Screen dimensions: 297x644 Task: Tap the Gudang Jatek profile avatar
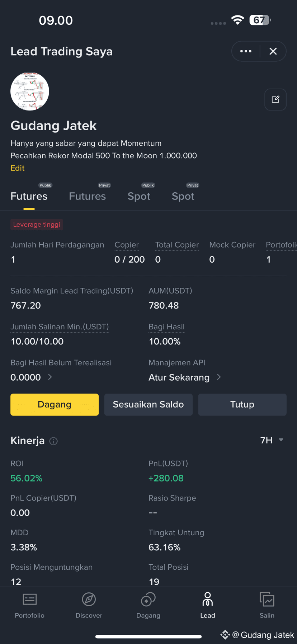click(x=30, y=91)
